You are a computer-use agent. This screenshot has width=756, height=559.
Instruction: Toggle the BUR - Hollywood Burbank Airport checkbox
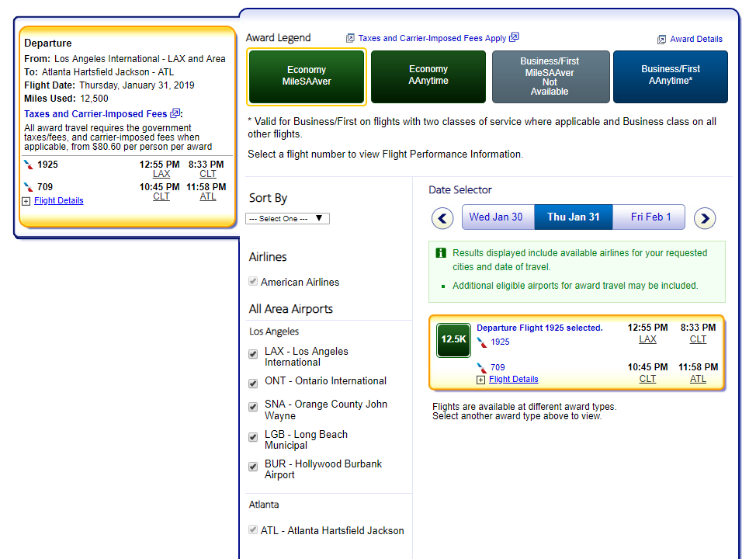click(x=253, y=467)
